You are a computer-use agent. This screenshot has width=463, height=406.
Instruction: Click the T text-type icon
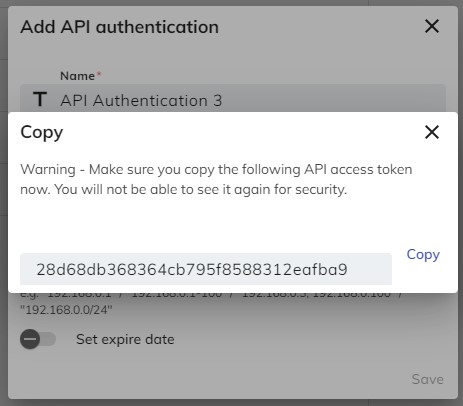tap(40, 100)
